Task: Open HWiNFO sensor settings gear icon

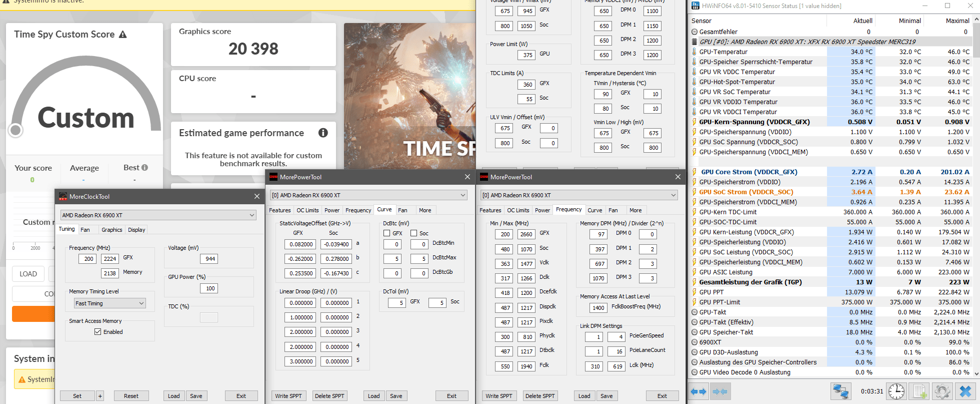Action: coord(942,391)
